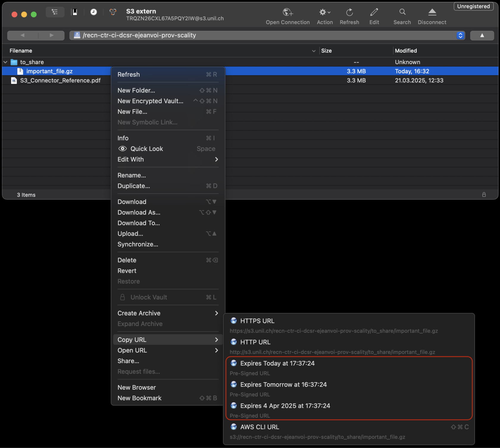Choose Quick Look from context menu
The image size is (500, 448).
(146, 149)
